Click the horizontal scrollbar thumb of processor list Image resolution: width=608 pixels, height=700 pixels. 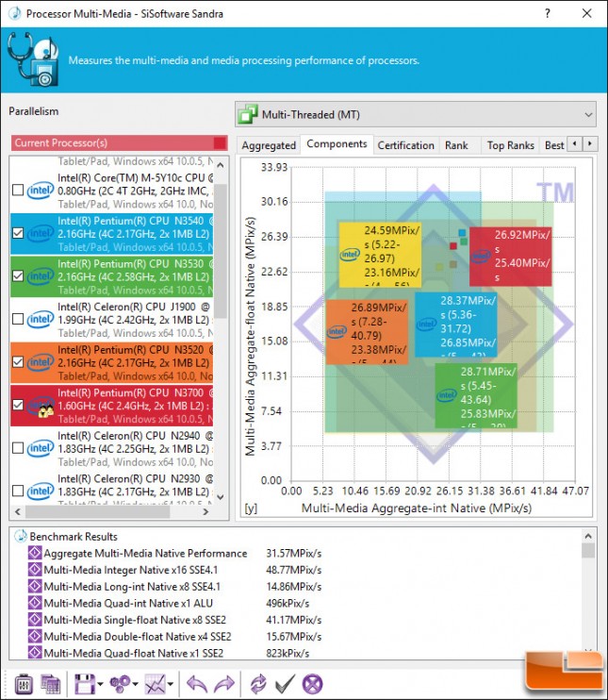point(97,511)
